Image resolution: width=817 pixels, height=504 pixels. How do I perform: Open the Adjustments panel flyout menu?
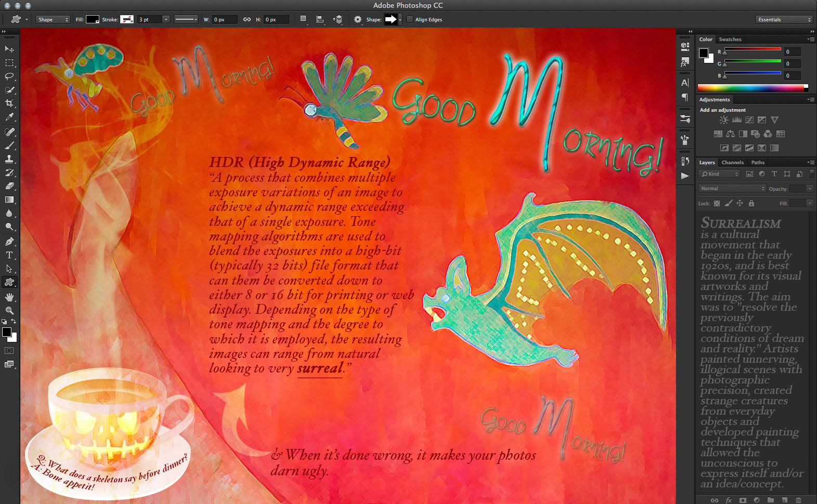pyautogui.click(x=811, y=100)
